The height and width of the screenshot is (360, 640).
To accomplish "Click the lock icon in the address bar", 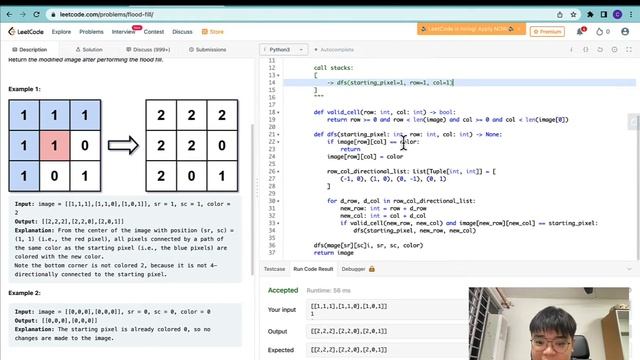I will [x=53, y=15].
